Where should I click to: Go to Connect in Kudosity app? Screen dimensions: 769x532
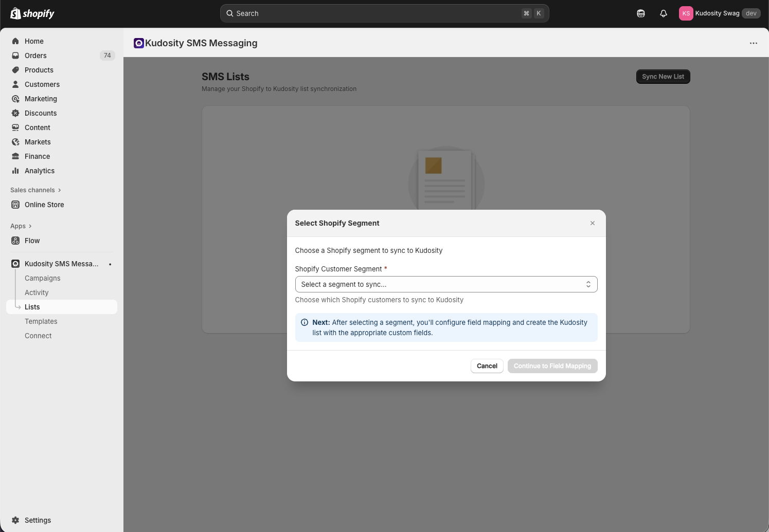(x=38, y=336)
